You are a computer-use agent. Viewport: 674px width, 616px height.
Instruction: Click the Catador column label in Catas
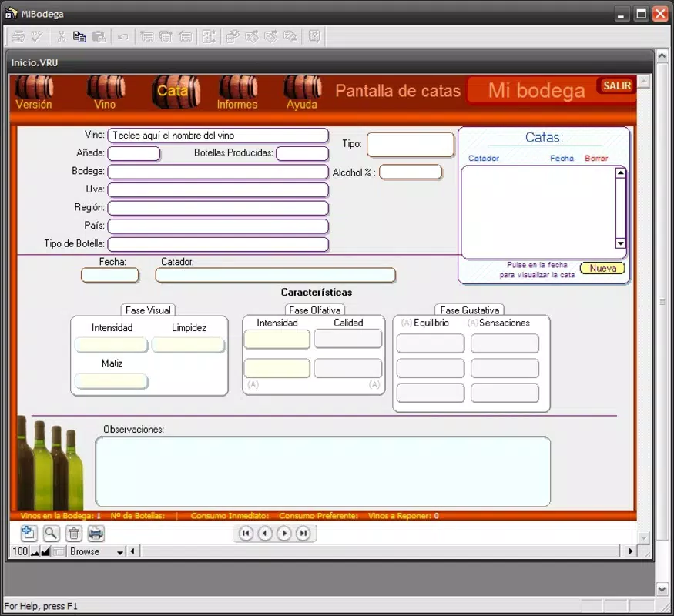(x=484, y=158)
